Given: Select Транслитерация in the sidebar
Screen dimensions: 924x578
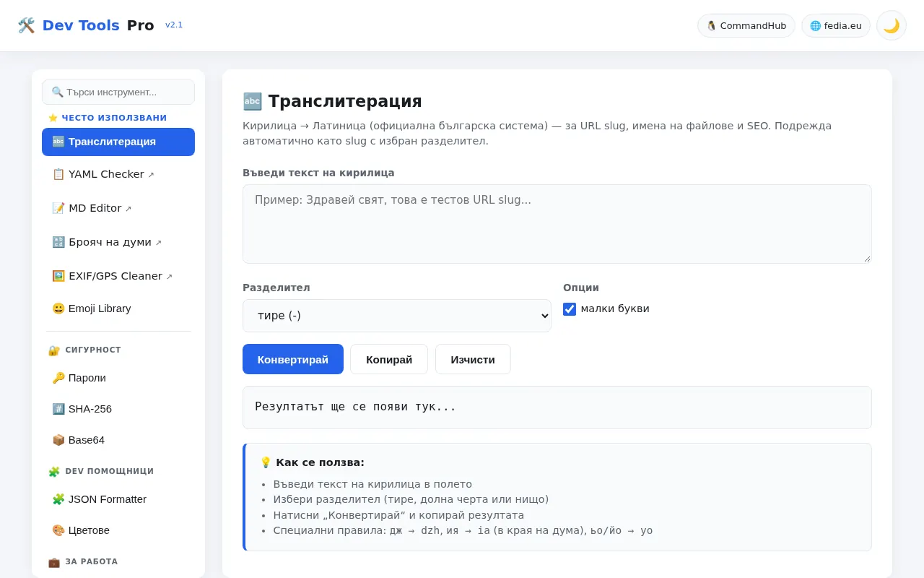Looking at the screenshot, I should pos(118,142).
